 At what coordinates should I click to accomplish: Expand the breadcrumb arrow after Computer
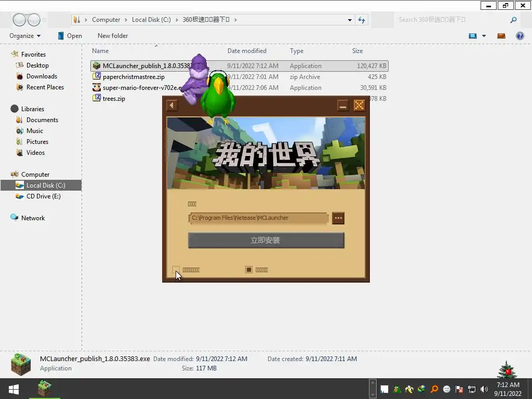click(126, 20)
